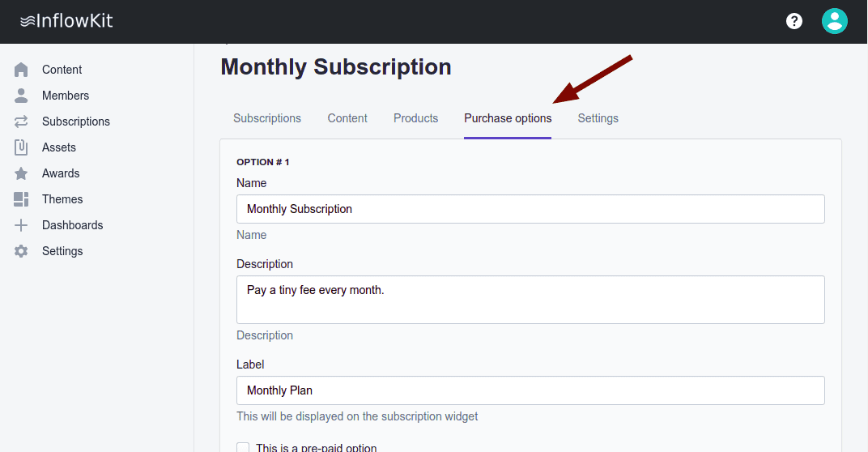The height and width of the screenshot is (452, 868).
Task: Switch to the Content tab
Action: pos(347,118)
